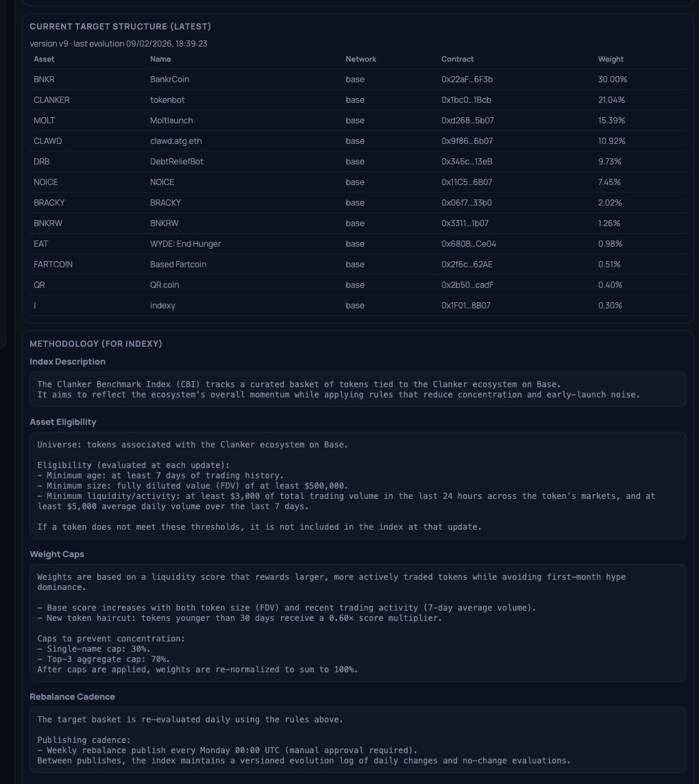Click the BankrCoin name
The height and width of the screenshot is (784, 699).
169,79
